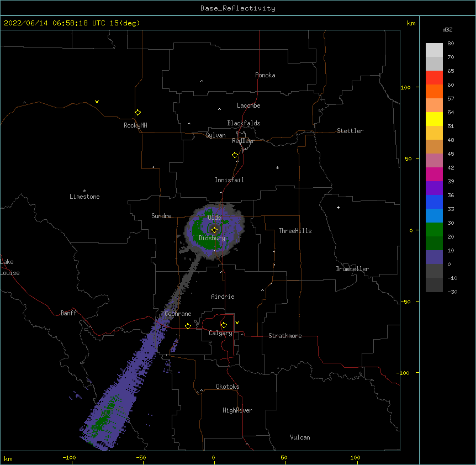Select the green 30 dBZ legend swatch

click(434, 230)
